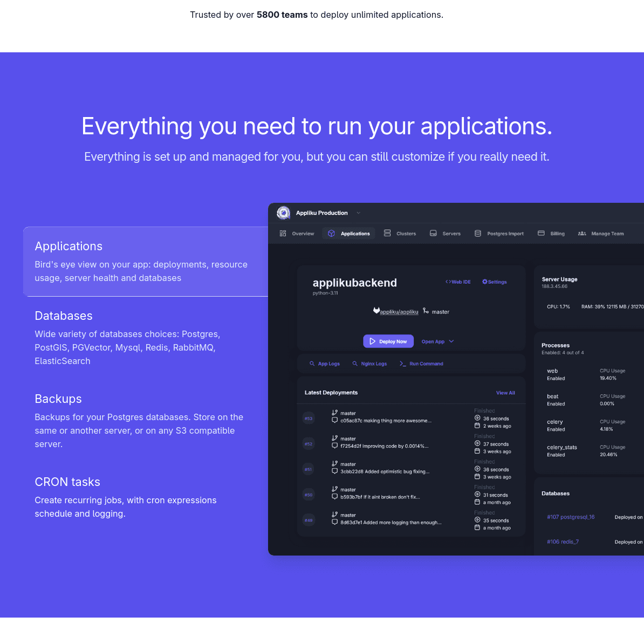This screenshot has height=644, width=644.
Task: Click the Run Command terminal icon
Action: [x=402, y=364]
